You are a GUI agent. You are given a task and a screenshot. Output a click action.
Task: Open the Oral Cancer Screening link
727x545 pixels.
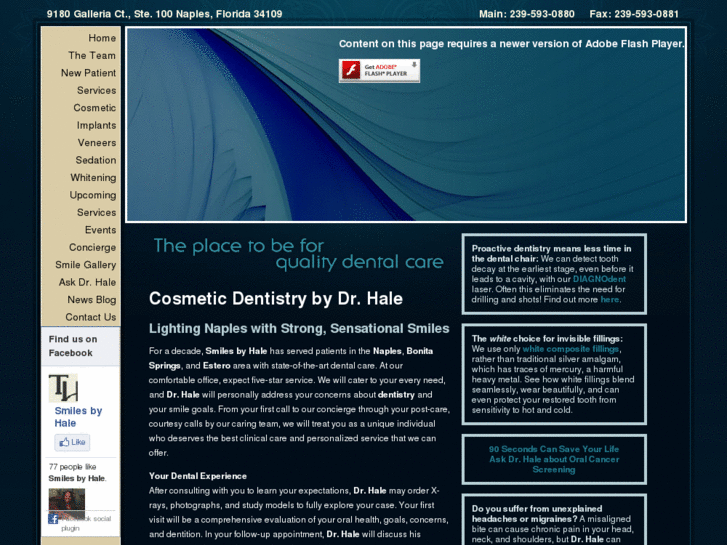[x=554, y=459]
